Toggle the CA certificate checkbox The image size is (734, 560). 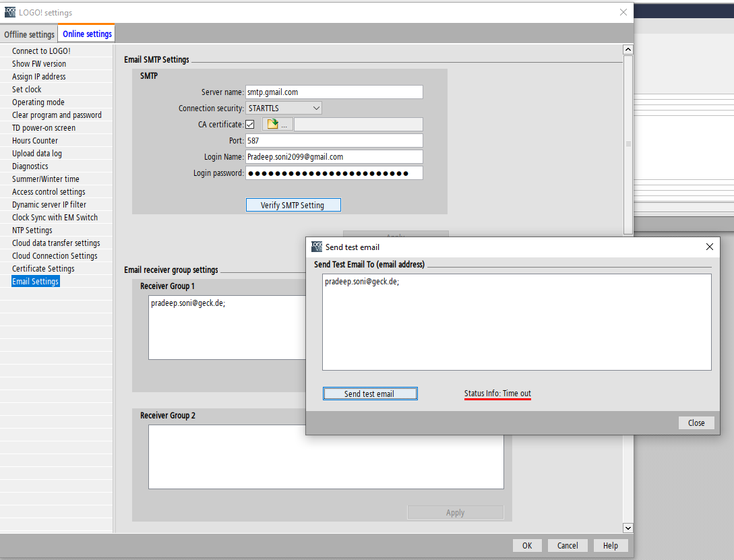click(250, 125)
